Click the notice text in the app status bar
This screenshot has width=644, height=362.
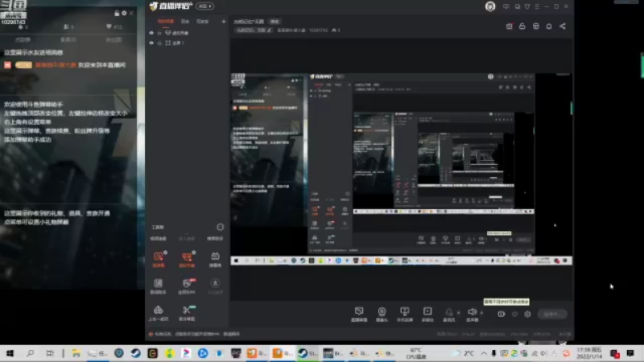(196, 334)
